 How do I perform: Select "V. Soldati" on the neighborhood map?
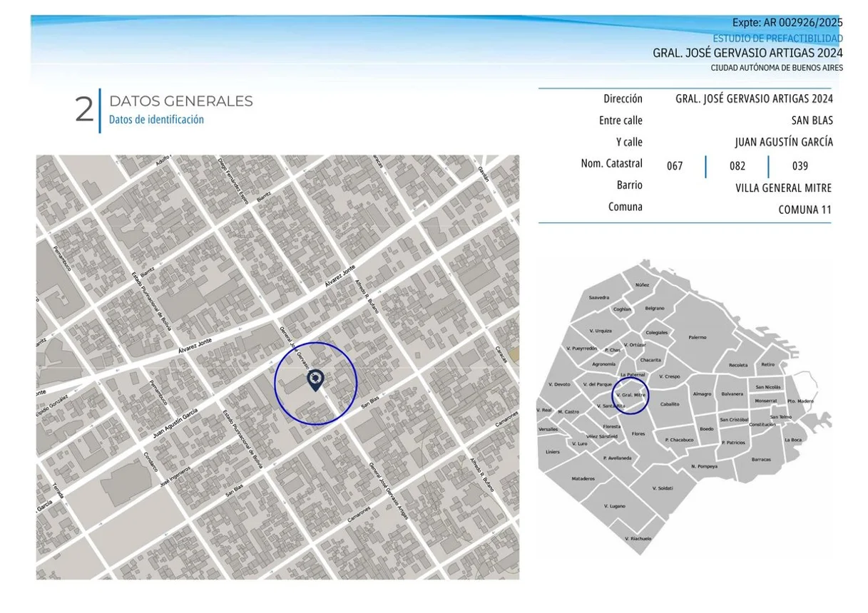(663, 488)
